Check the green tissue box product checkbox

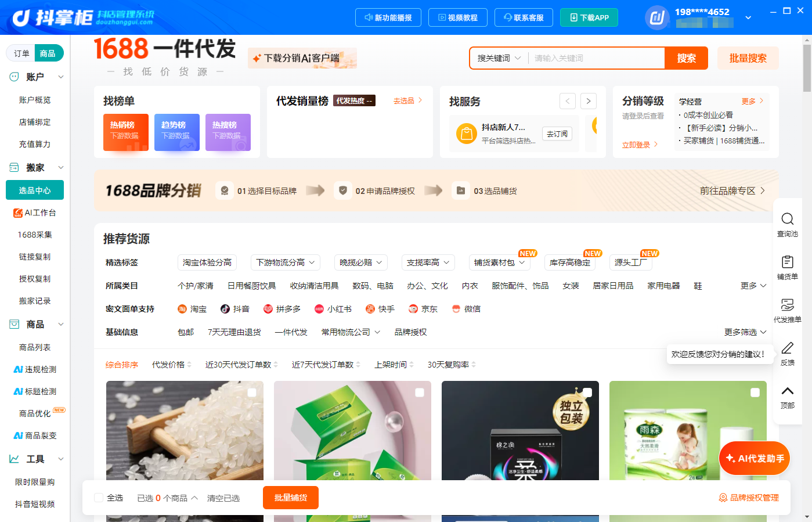pyautogui.click(x=420, y=393)
